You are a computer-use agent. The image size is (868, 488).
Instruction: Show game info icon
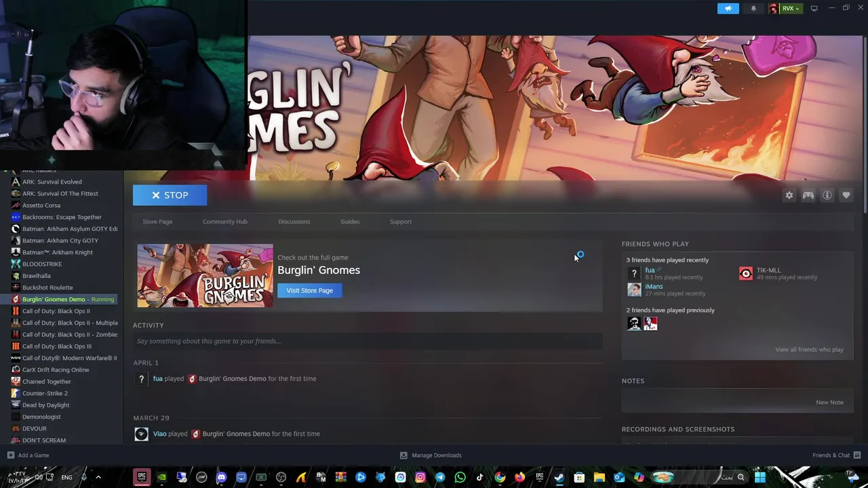[x=827, y=195]
